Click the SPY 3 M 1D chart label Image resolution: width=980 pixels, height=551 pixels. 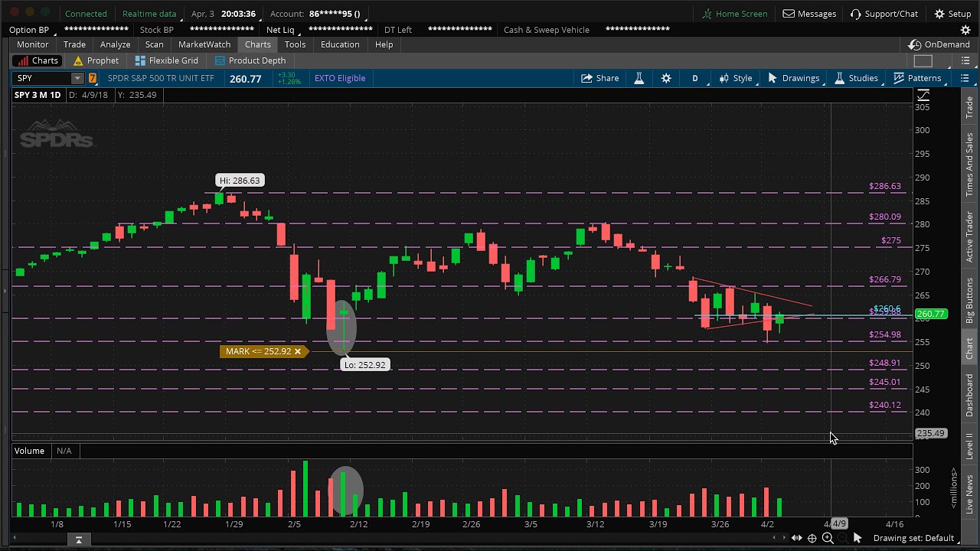38,95
